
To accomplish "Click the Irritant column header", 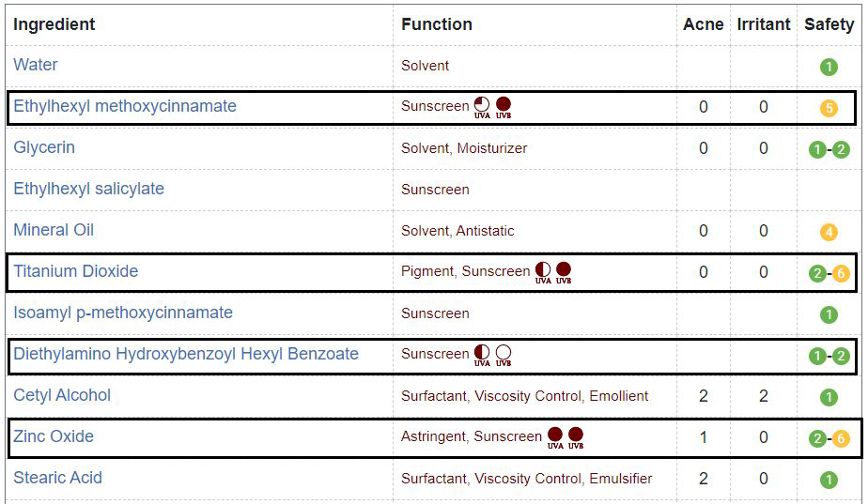I will click(x=764, y=24).
